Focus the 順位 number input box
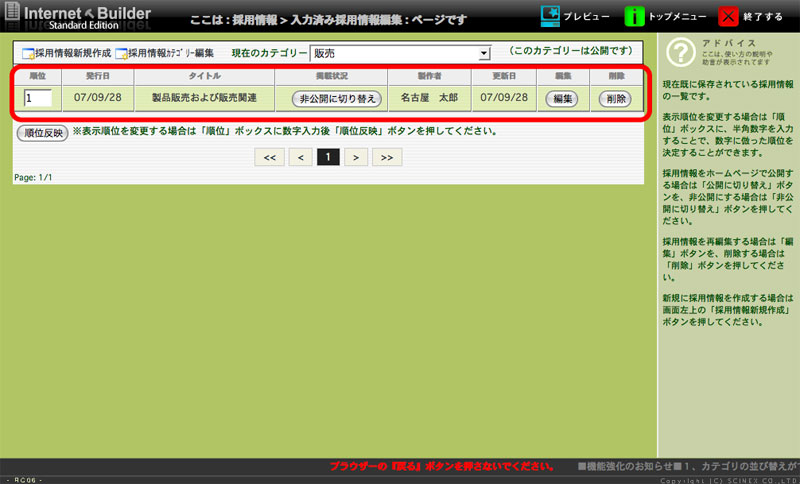 (x=38, y=98)
